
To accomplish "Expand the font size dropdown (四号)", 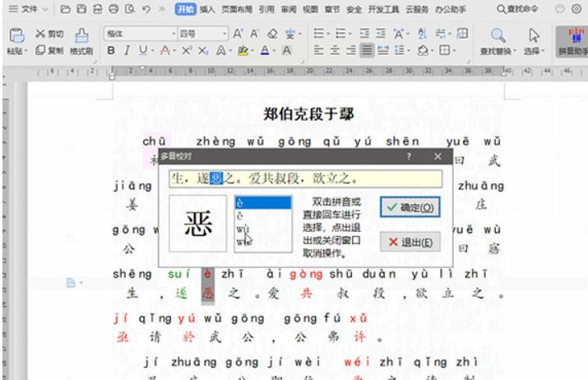I will (225, 34).
